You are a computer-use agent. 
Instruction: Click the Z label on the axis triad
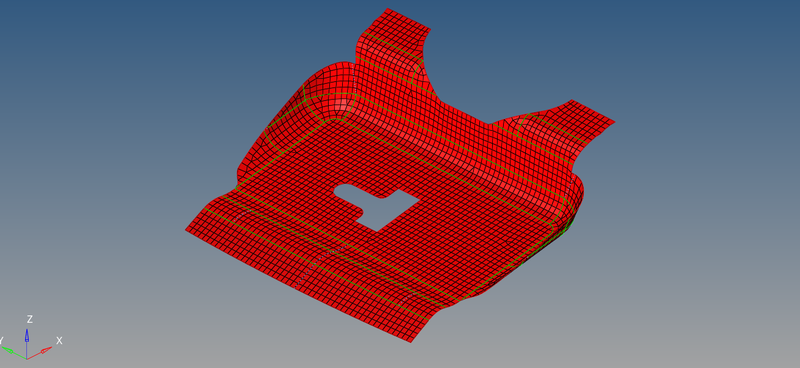tap(30, 320)
